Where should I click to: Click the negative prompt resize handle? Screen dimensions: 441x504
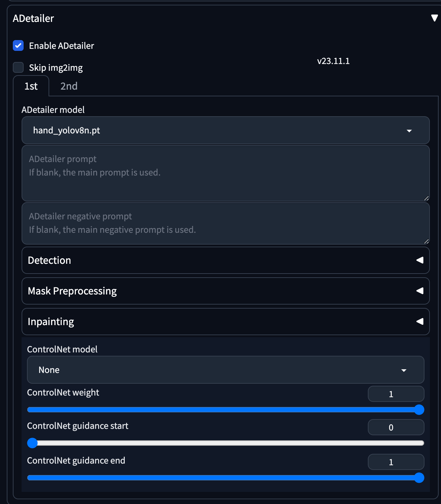(x=426, y=241)
